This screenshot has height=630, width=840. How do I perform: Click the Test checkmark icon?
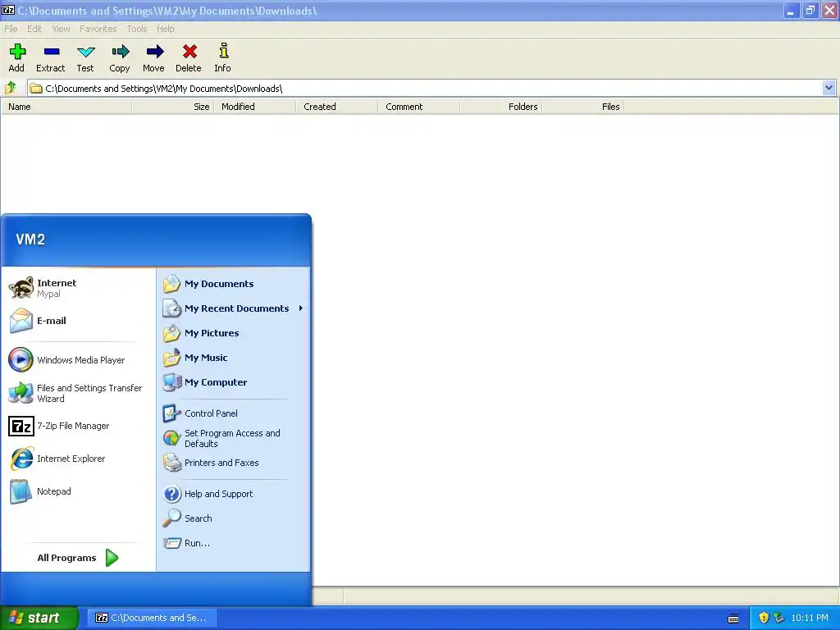tap(85, 57)
